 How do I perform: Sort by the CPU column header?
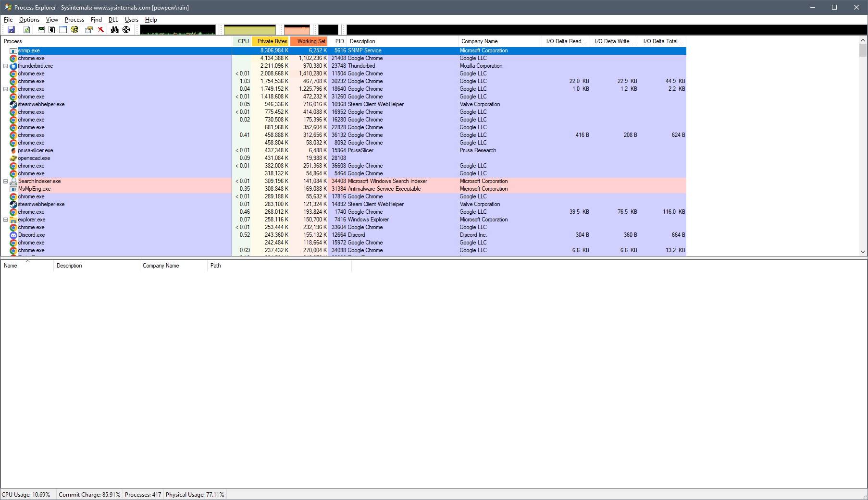242,41
